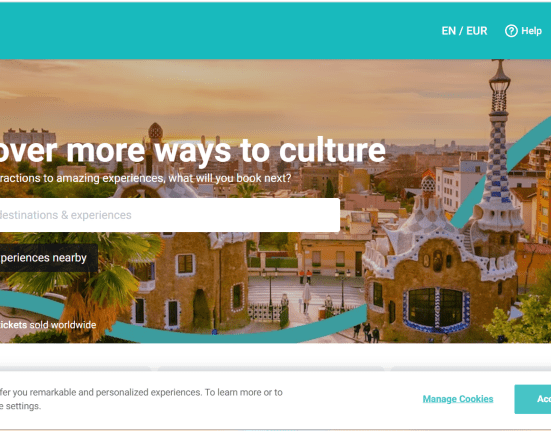This screenshot has width=551, height=431.
Task: Open the Manage Cookies link
Action: pos(458,399)
